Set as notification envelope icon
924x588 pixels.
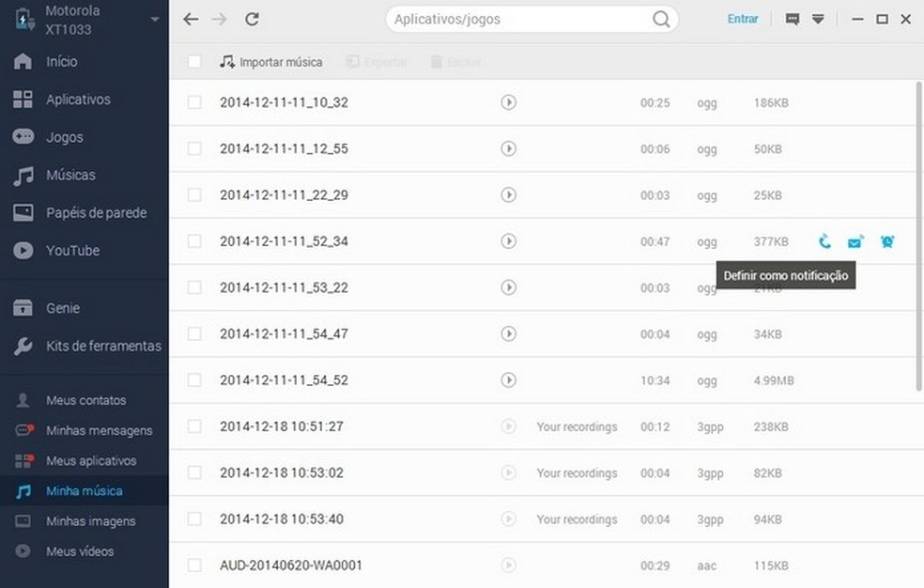(x=855, y=241)
